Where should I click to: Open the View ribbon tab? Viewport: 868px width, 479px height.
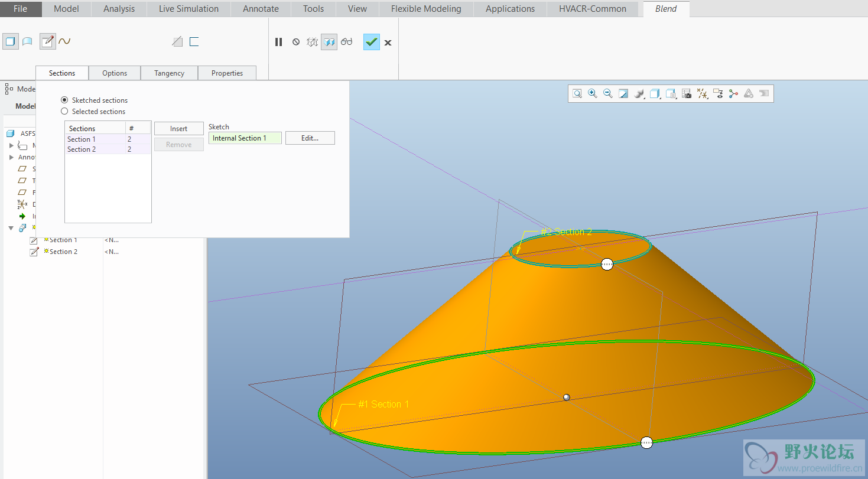coord(357,9)
